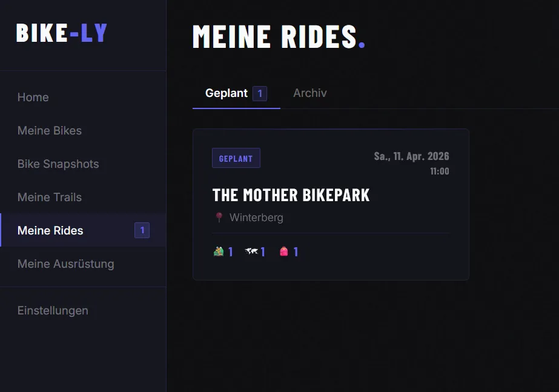Open Einstellungen
559x392 pixels.
point(53,310)
